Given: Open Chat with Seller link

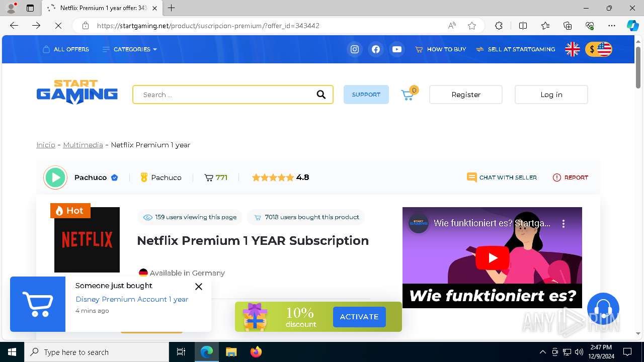Looking at the screenshot, I should point(502,177).
